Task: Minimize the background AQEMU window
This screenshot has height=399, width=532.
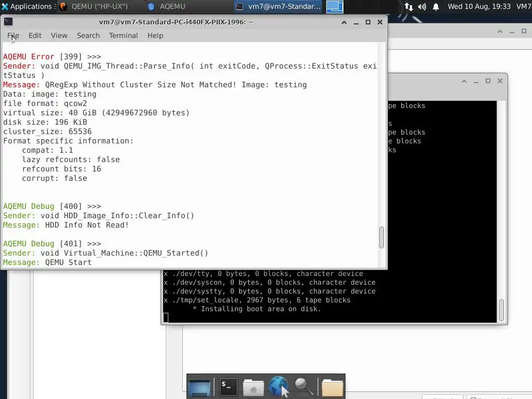Action: [512, 32]
